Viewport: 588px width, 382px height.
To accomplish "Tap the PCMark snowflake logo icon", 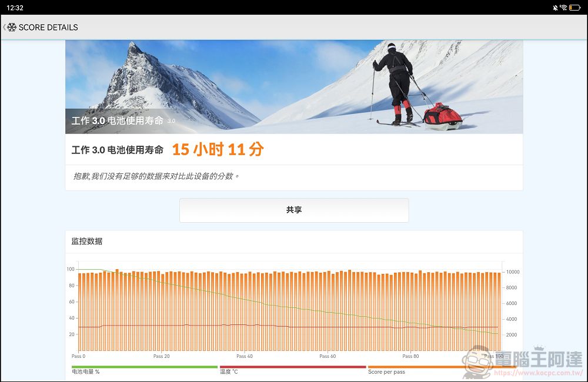I will [x=12, y=28].
